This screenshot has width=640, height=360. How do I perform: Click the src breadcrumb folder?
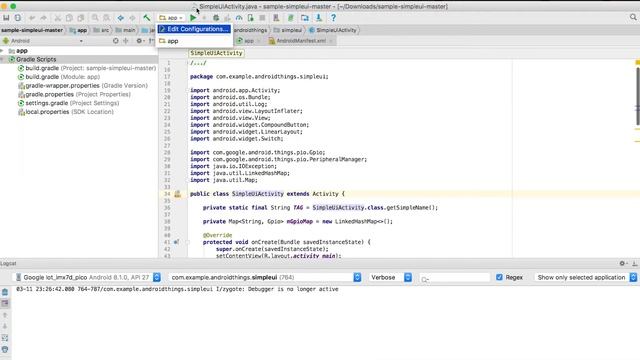pos(101,30)
